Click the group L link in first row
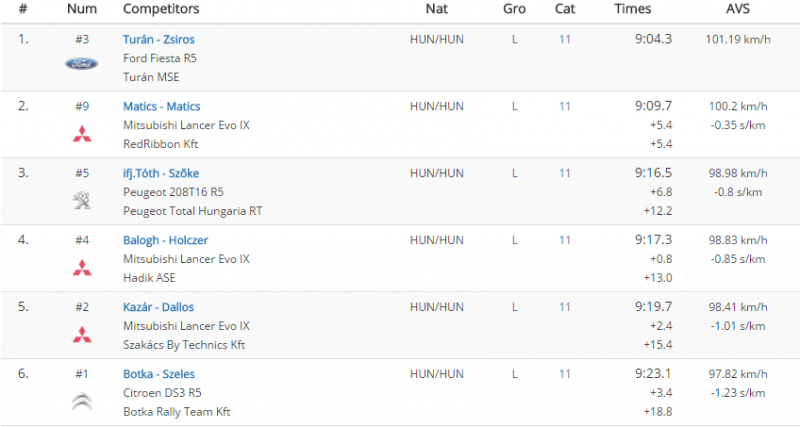The image size is (800, 427). coord(514,39)
